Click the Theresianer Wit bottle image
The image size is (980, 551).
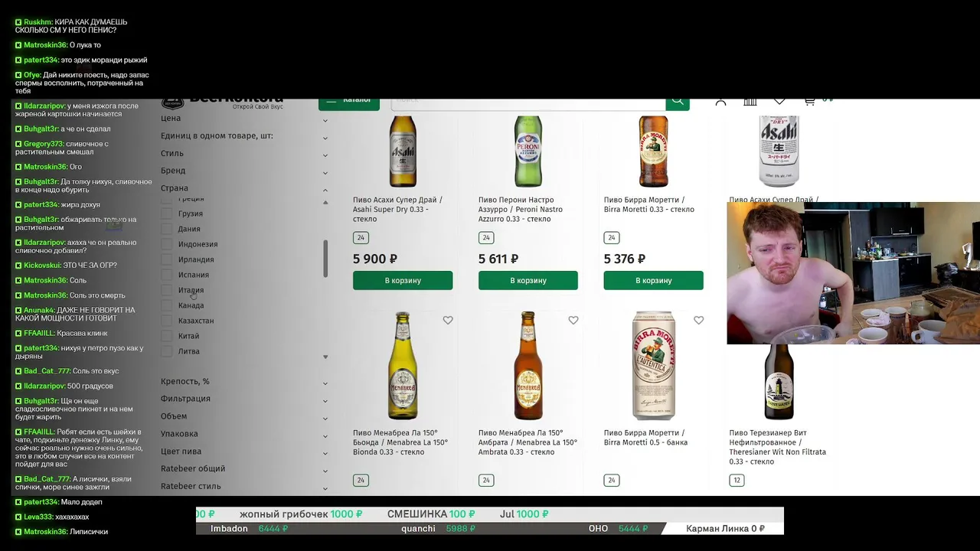779,382
